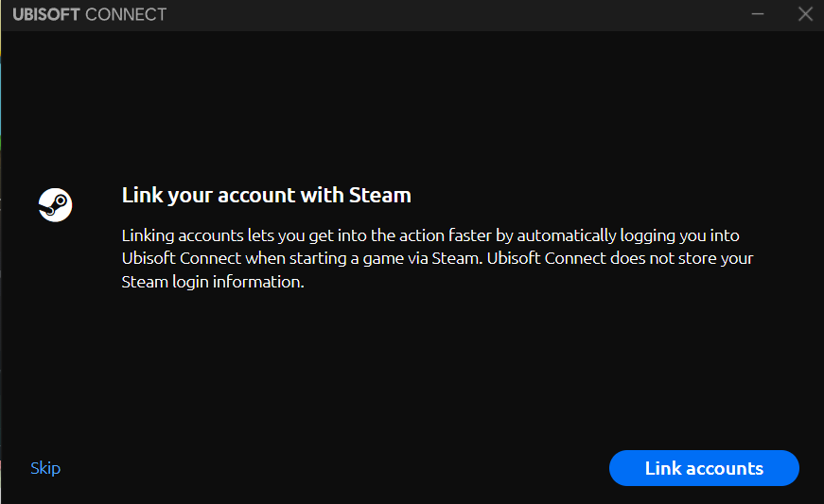Click the "Steam login information." text line
The height and width of the screenshot is (504, 824).
(213, 282)
